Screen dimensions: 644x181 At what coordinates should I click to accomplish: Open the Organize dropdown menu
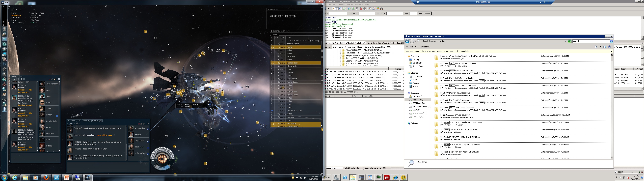click(x=411, y=47)
